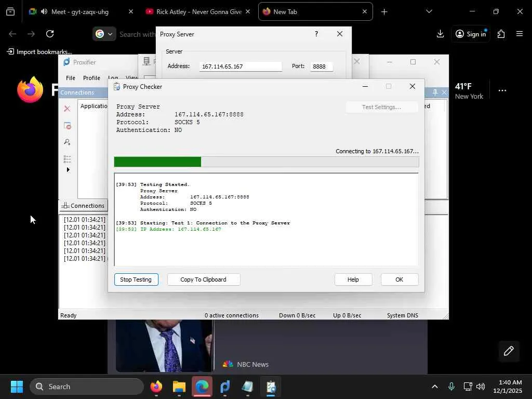Open Proxifier File menu
The height and width of the screenshot is (399, 532).
pyautogui.click(x=71, y=78)
